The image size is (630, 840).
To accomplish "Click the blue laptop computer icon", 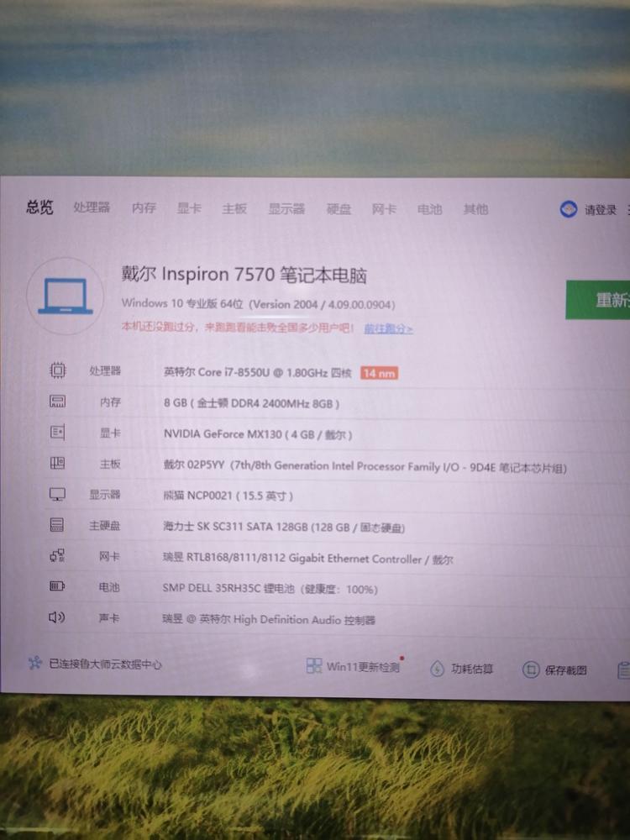I will coord(65,297).
